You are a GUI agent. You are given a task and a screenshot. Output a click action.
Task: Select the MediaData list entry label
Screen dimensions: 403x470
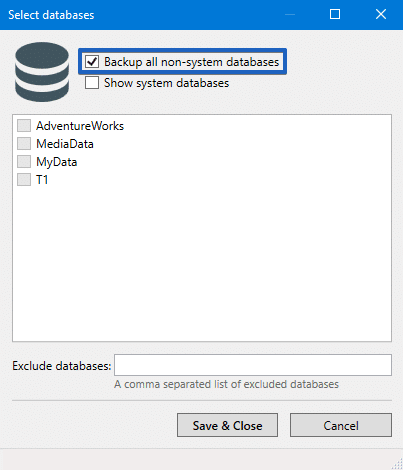click(65, 144)
